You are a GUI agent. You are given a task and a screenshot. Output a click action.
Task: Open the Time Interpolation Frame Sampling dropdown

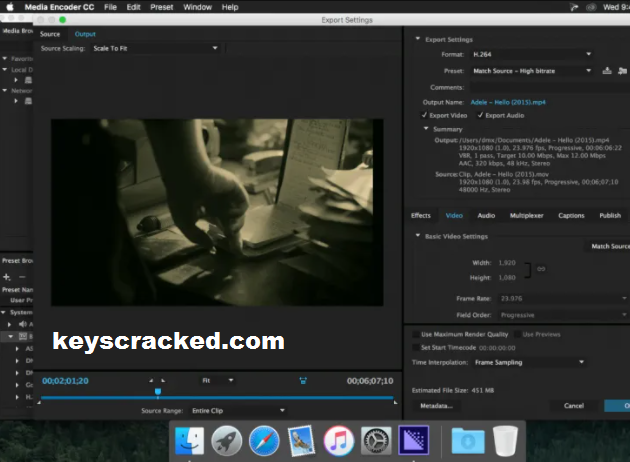[x=529, y=362]
